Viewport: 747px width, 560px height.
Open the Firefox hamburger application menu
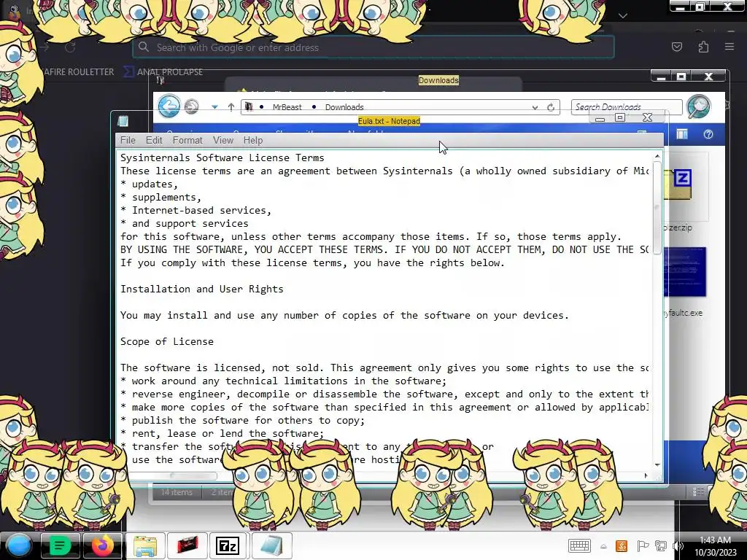pyautogui.click(x=729, y=47)
